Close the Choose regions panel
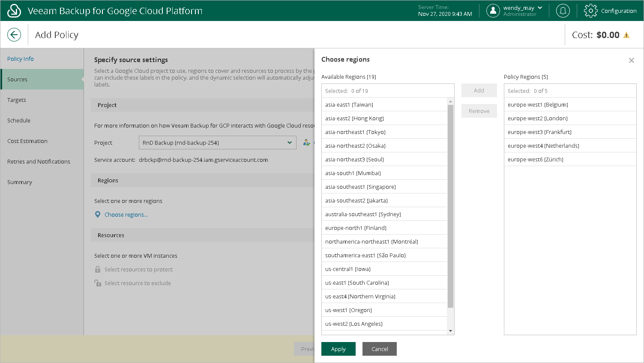Image resolution: width=644 pixels, height=363 pixels. [x=631, y=60]
